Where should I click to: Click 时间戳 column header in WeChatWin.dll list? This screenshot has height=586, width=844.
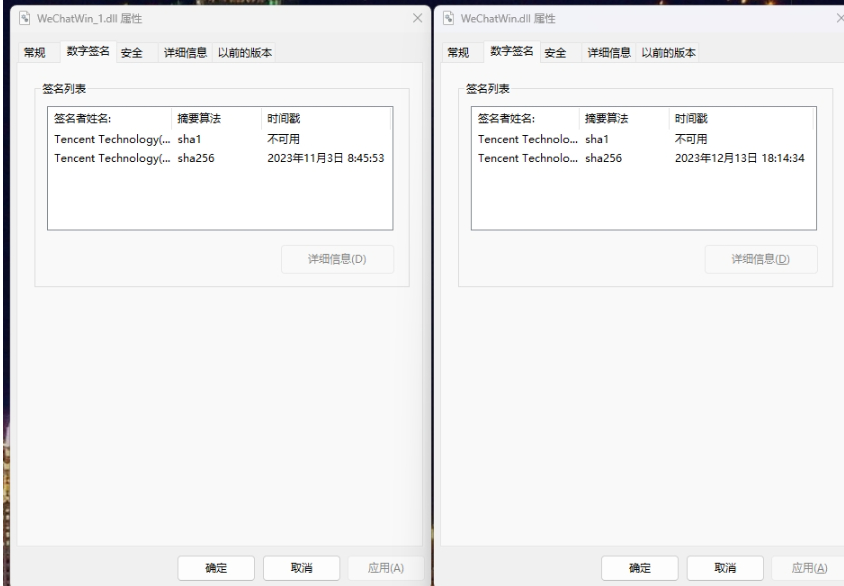[741, 118]
